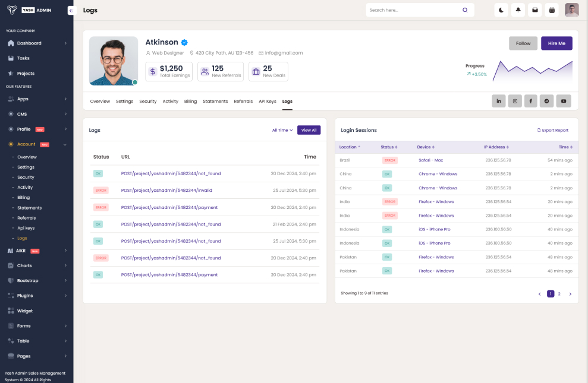Click the Hire Me button
Image resolution: width=588 pixels, height=383 pixels.
coord(556,43)
